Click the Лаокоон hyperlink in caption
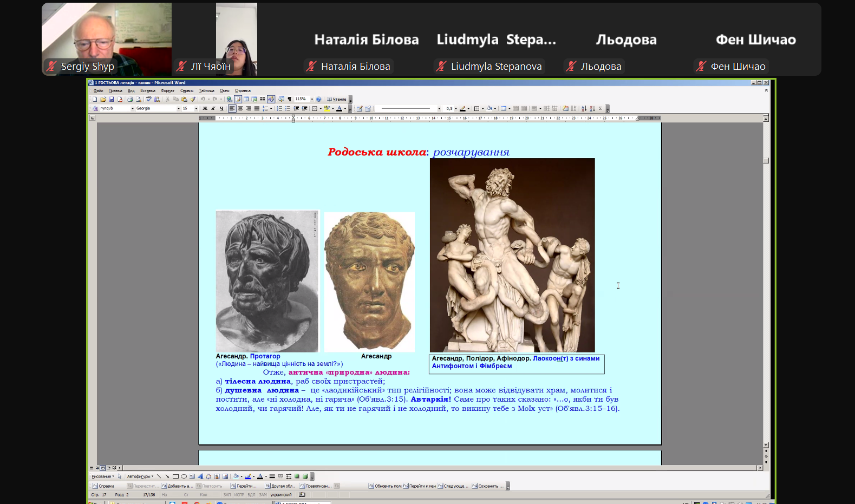This screenshot has height=504, width=855. 550,358
